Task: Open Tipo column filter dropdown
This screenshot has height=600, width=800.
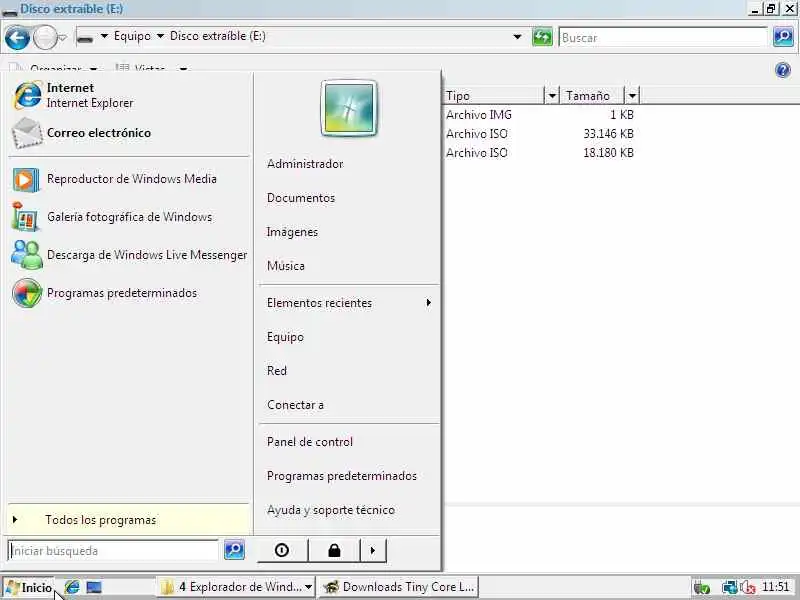Action: [x=552, y=95]
